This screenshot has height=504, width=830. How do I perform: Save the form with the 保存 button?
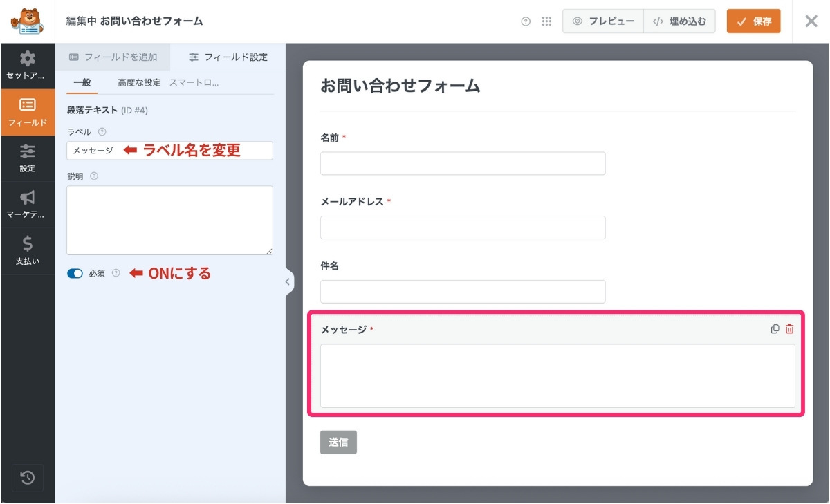coord(753,21)
